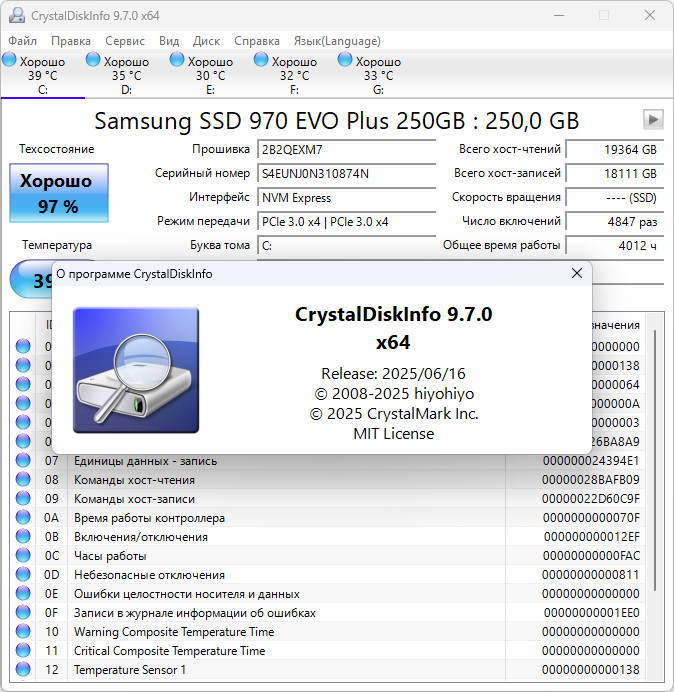Screen dimensions: 674x692
Task: Click the CrystalMark Inc. copyright link
Action: coord(393,413)
